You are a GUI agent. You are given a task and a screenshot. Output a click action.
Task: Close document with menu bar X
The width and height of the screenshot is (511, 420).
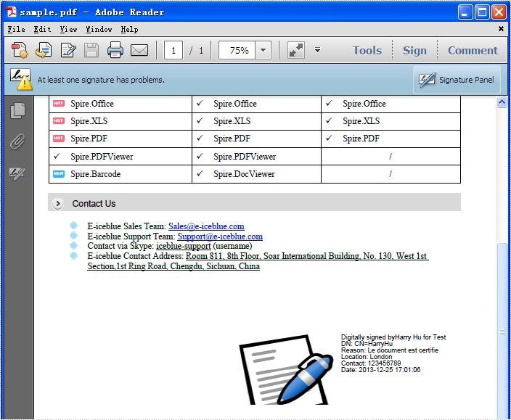[x=501, y=29]
